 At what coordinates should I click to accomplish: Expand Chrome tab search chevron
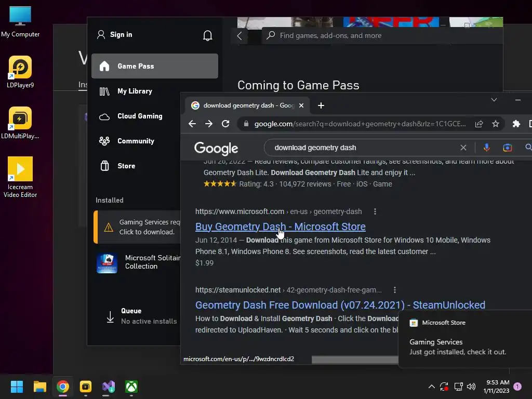pyautogui.click(x=494, y=100)
